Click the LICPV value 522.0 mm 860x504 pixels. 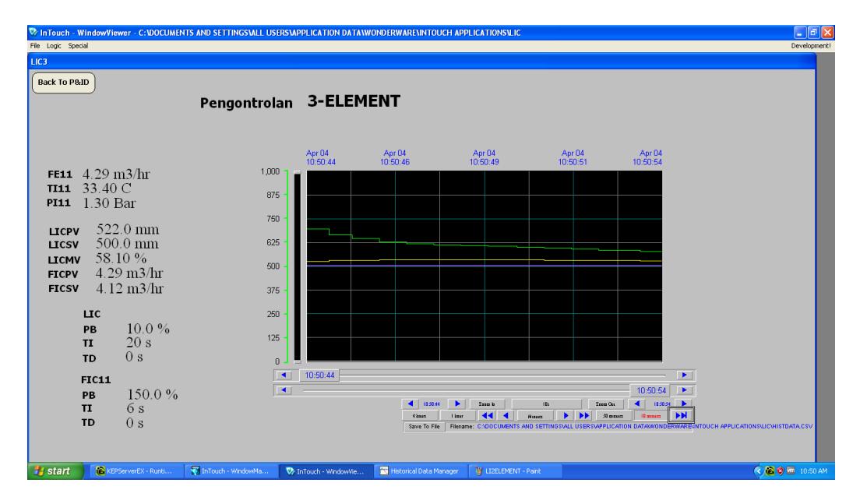[x=127, y=229]
